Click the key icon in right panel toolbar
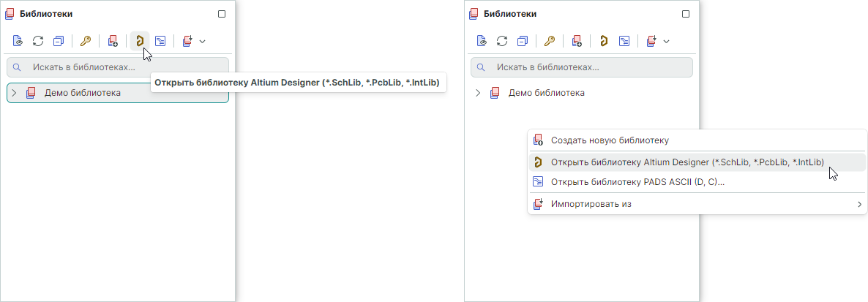 tap(550, 41)
